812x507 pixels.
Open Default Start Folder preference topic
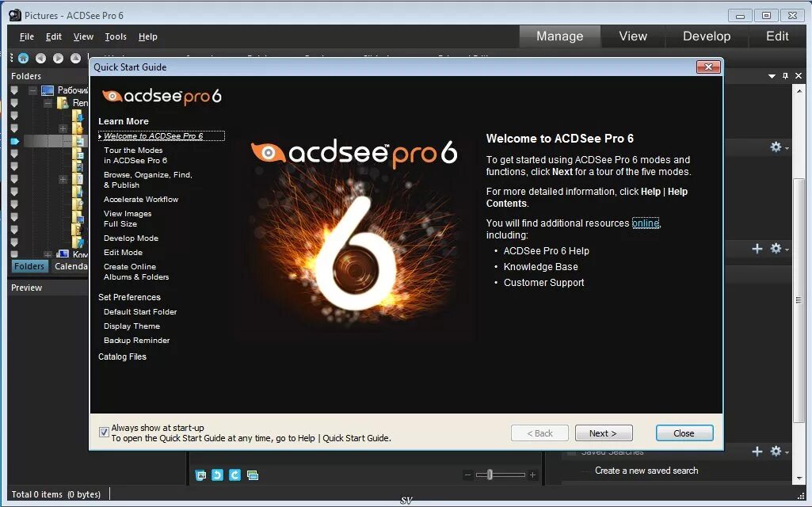(140, 312)
